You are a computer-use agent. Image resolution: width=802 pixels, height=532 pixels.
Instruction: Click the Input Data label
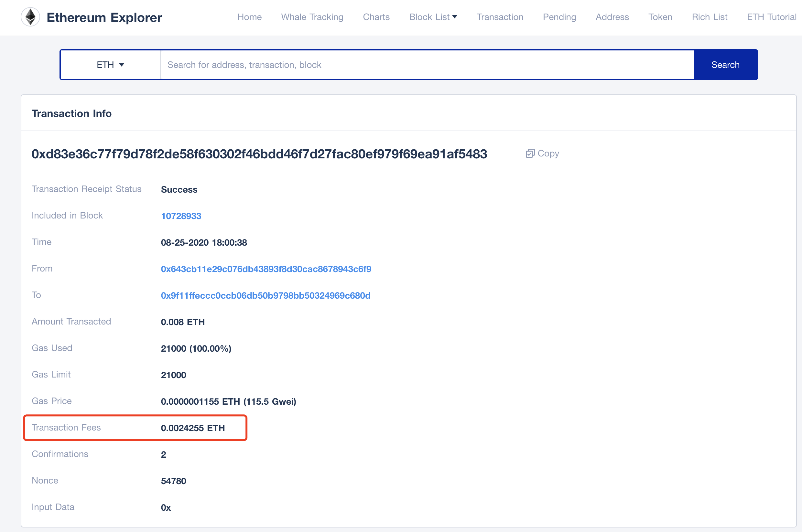(53, 507)
